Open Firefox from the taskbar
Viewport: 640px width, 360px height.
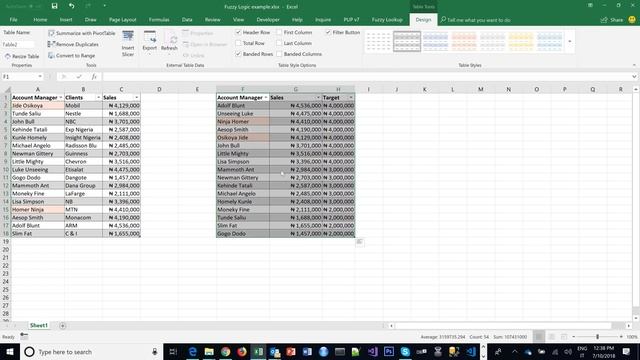[x=242, y=352]
